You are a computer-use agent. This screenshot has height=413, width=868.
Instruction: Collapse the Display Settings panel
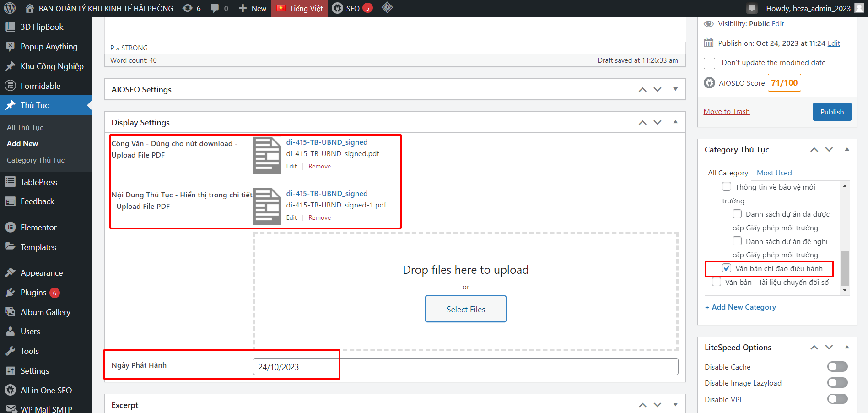[x=675, y=122]
